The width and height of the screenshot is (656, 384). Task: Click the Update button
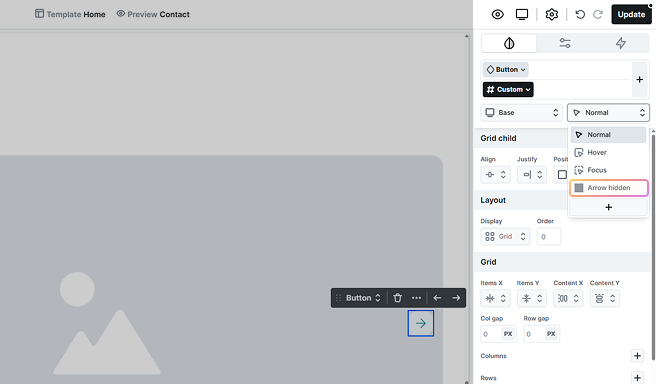pyautogui.click(x=631, y=14)
